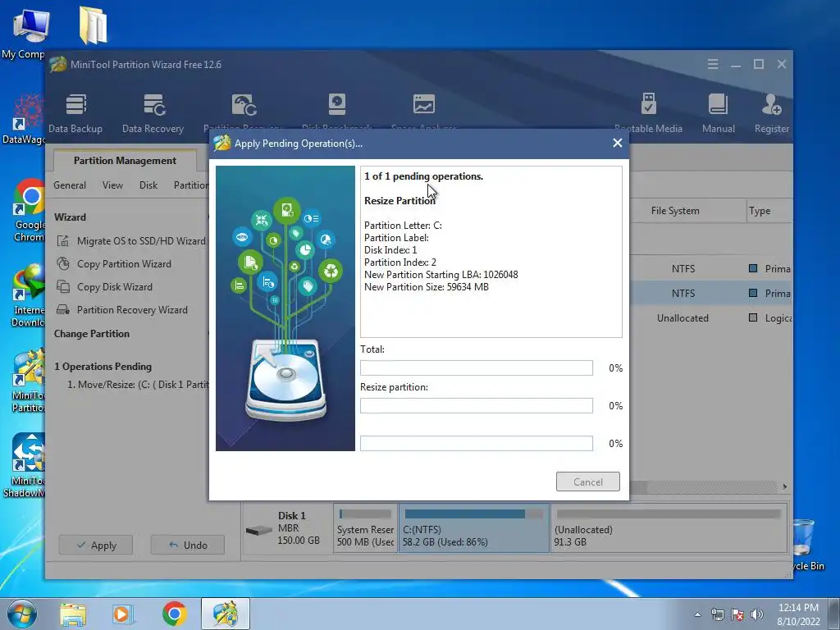The height and width of the screenshot is (630, 840).
Task: Open Windows Start menu
Action: tap(21, 614)
